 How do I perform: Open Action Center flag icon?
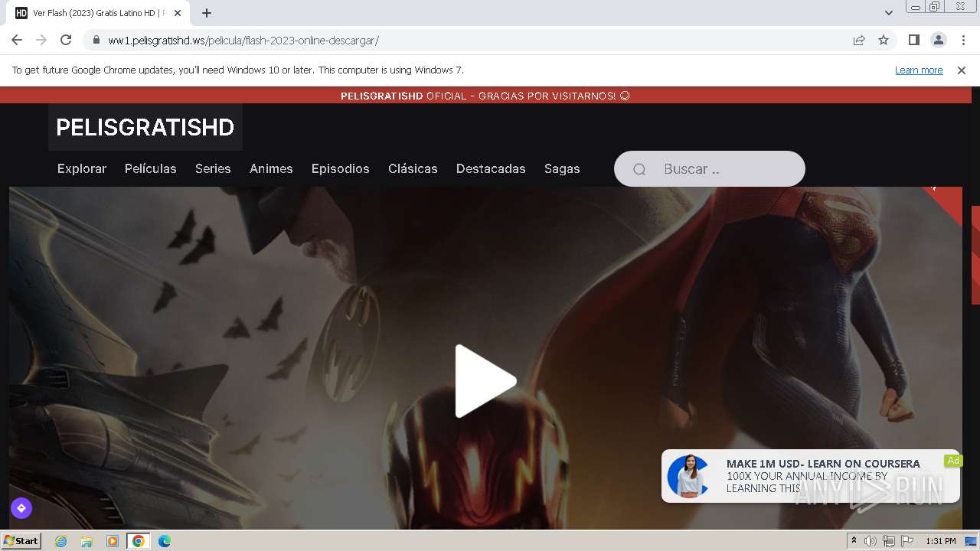(907, 541)
